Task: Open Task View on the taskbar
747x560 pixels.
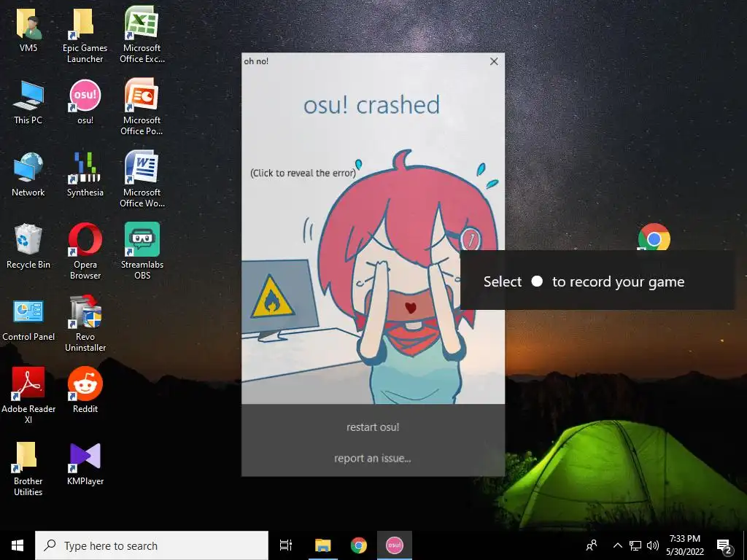Action: tap(286, 545)
